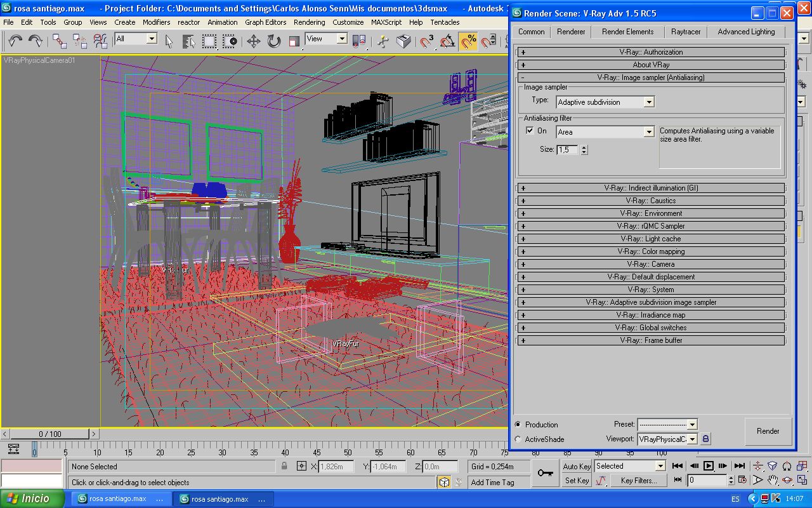Activate the Select and Uniform Scale tool
Screen dimensions: 812x508
(294, 41)
